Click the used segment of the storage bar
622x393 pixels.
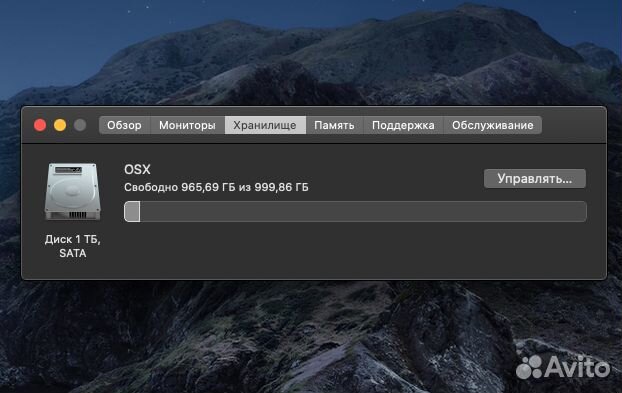[132, 211]
